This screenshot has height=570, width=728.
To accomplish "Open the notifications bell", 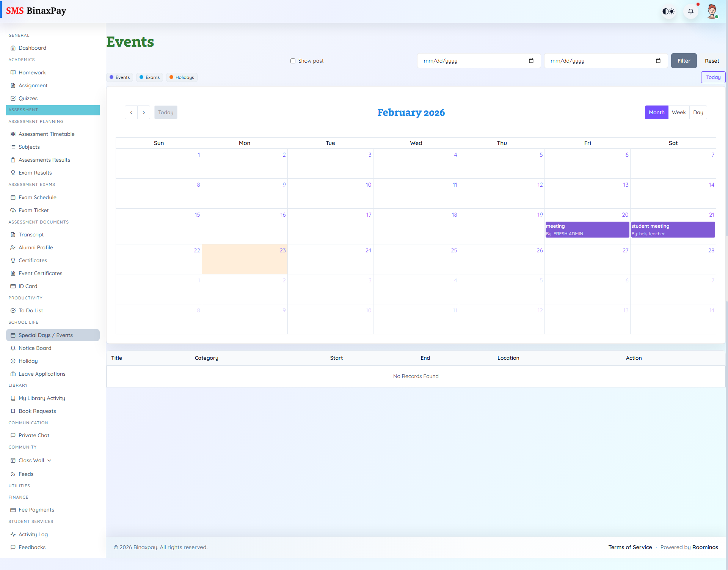I will pyautogui.click(x=690, y=11).
